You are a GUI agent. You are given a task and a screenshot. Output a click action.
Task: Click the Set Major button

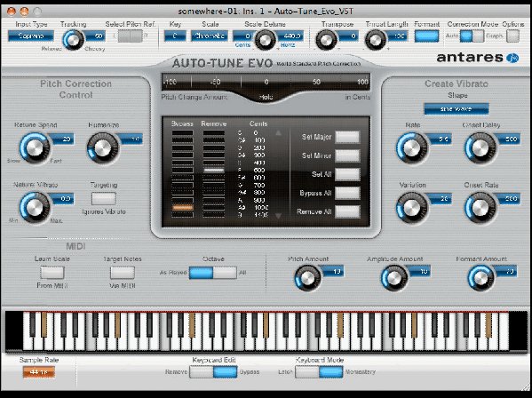tap(347, 137)
